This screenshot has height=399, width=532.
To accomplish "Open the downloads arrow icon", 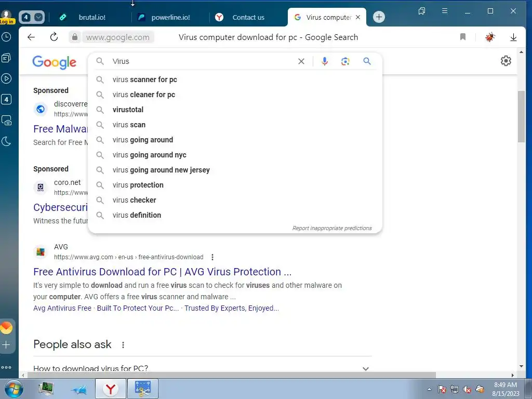I will 513,37.
